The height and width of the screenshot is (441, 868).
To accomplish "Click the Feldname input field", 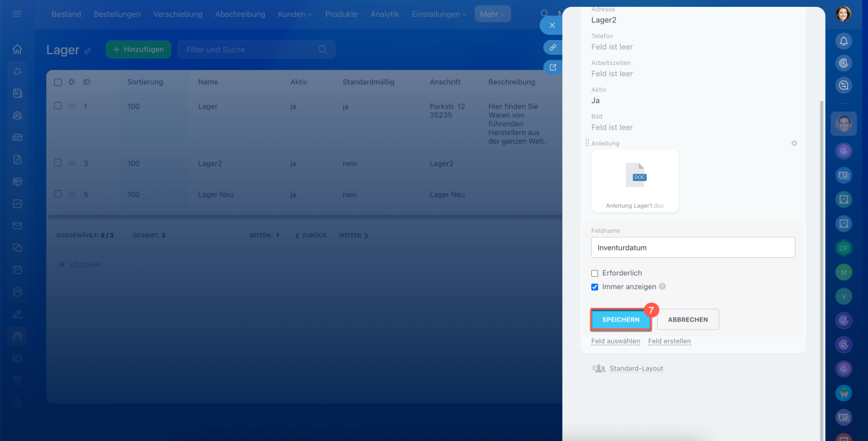I will (692, 248).
